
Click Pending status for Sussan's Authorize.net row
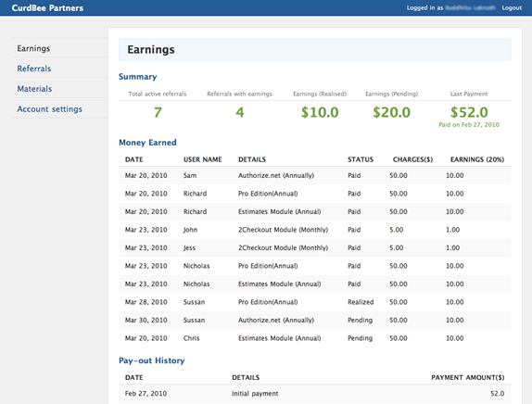click(360, 321)
